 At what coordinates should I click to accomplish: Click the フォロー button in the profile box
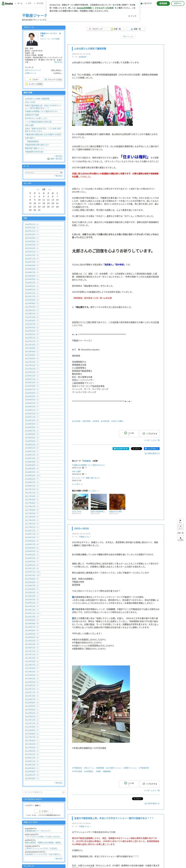[x=34, y=80]
